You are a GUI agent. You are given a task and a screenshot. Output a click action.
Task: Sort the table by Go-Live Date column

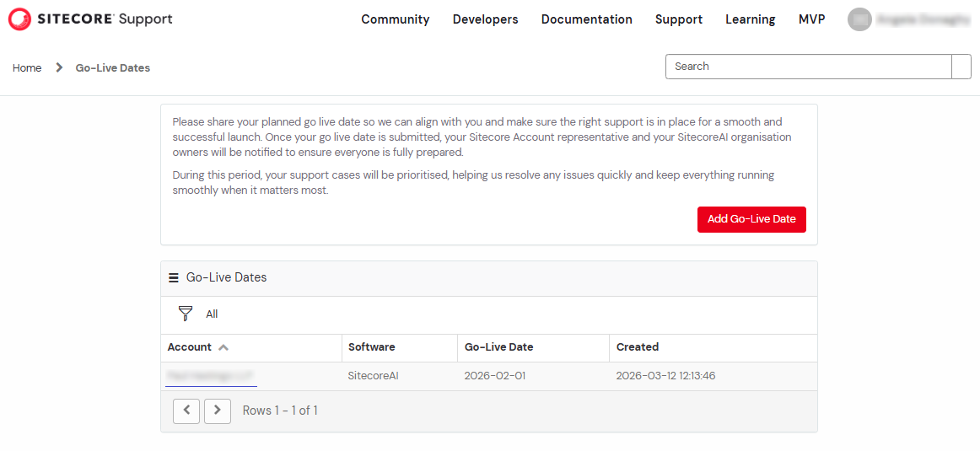pyautogui.click(x=498, y=347)
